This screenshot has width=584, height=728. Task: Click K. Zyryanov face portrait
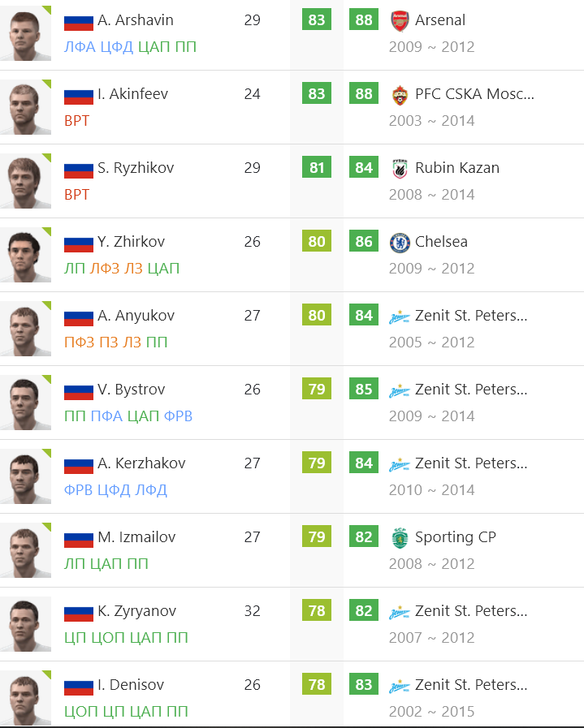click(25, 624)
